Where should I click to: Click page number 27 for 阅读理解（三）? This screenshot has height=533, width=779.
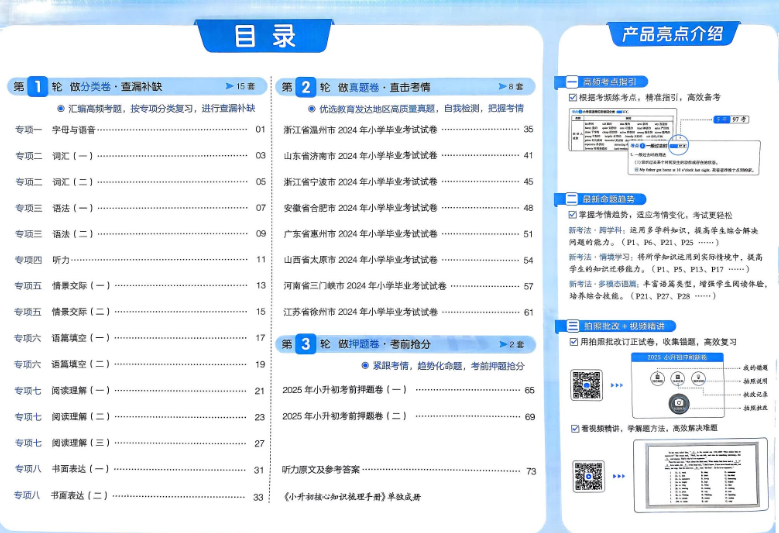(259, 443)
